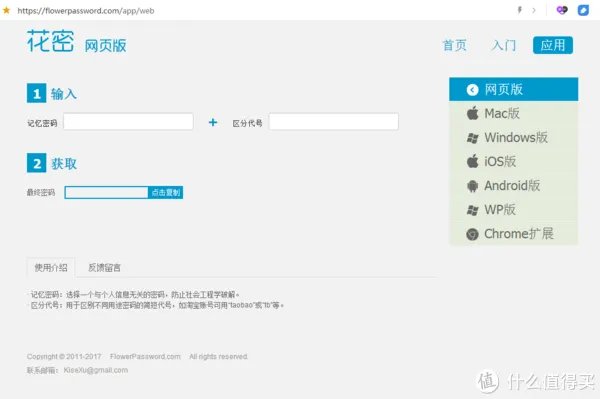Click the bookmark star icon in address bar
The image size is (600, 399).
coord(6,10)
